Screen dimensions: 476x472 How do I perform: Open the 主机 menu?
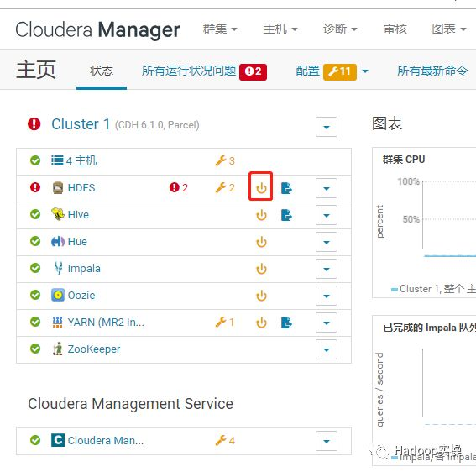click(280, 29)
